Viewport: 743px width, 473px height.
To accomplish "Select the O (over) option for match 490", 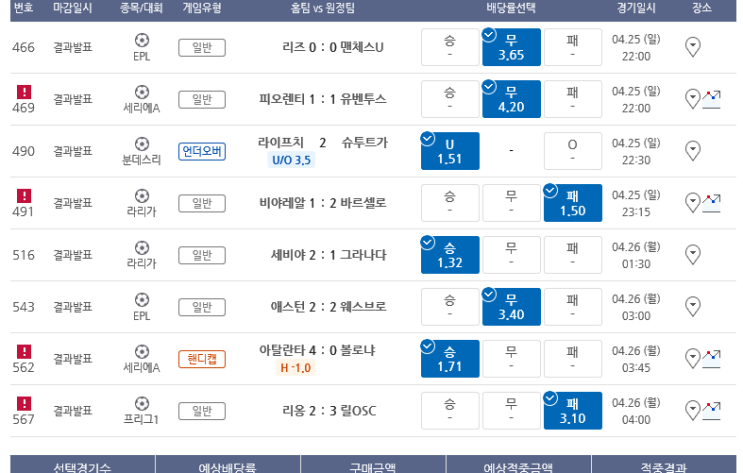I will pyautogui.click(x=573, y=151).
